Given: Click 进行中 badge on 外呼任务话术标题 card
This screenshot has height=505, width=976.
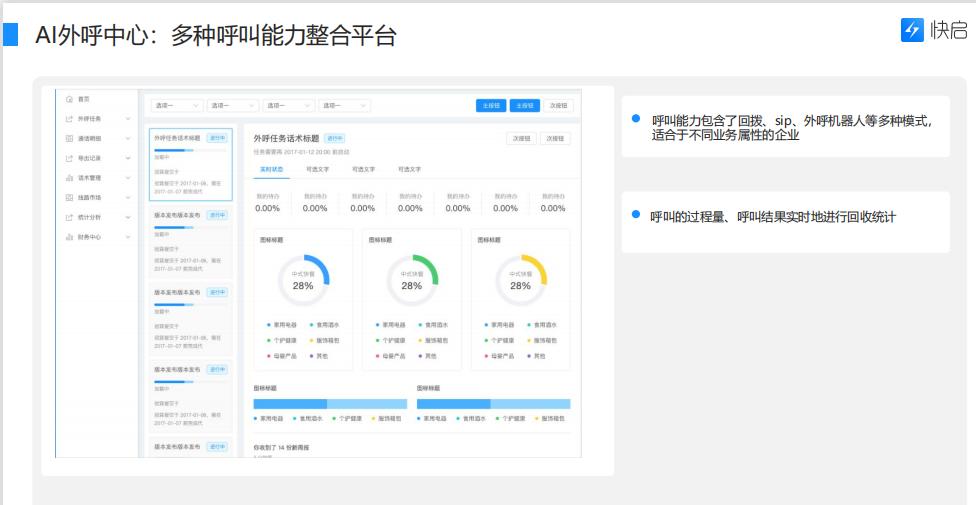Looking at the screenshot, I should click(217, 138).
